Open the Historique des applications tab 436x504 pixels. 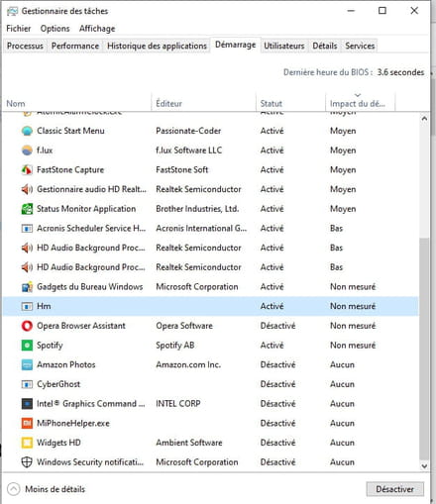click(x=157, y=46)
